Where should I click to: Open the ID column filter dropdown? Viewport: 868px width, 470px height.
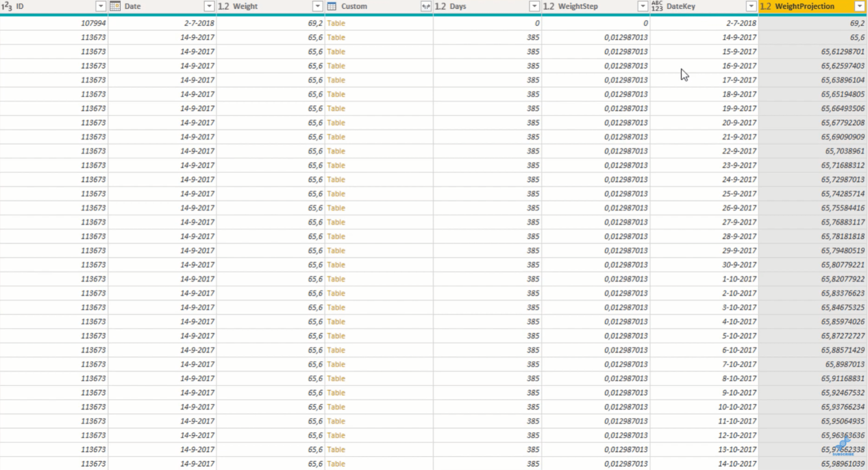101,6
